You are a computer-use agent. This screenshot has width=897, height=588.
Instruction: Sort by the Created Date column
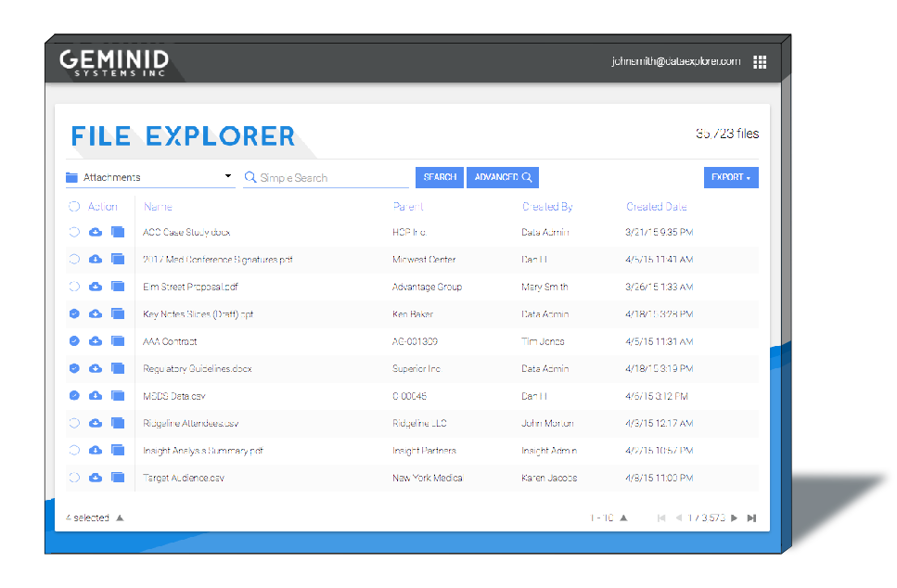pos(656,206)
